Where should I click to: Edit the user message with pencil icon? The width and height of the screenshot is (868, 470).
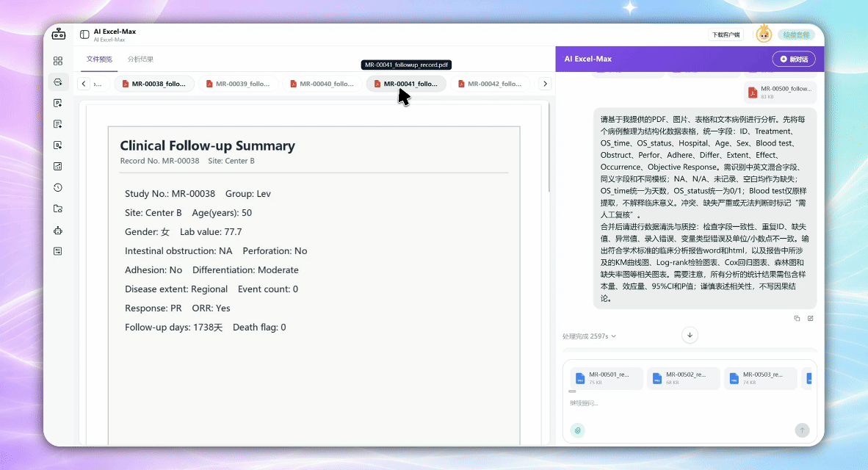click(x=811, y=318)
